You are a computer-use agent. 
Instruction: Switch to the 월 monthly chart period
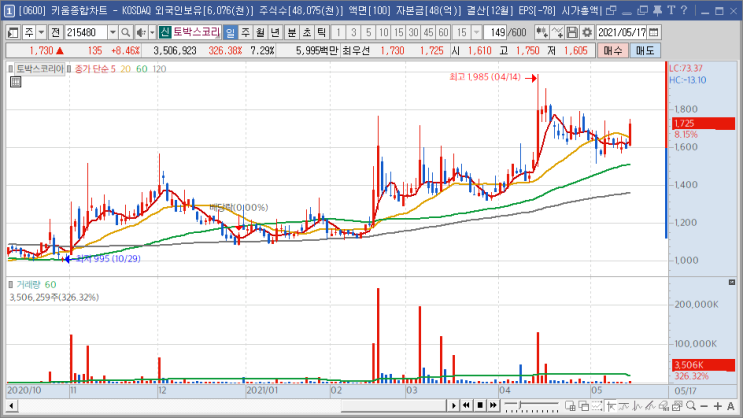[260, 32]
